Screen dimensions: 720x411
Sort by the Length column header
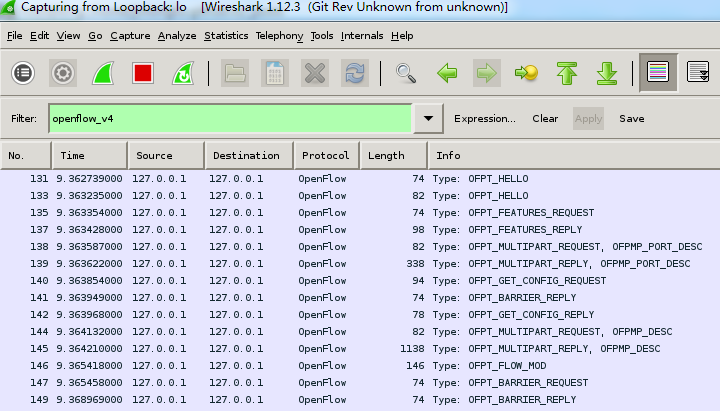pos(394,156)
